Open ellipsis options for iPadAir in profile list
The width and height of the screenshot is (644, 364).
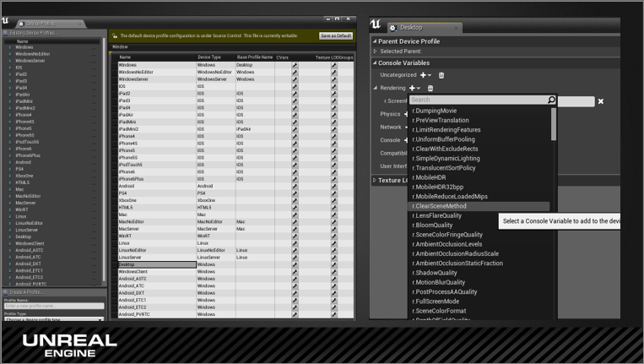(94, 95)
